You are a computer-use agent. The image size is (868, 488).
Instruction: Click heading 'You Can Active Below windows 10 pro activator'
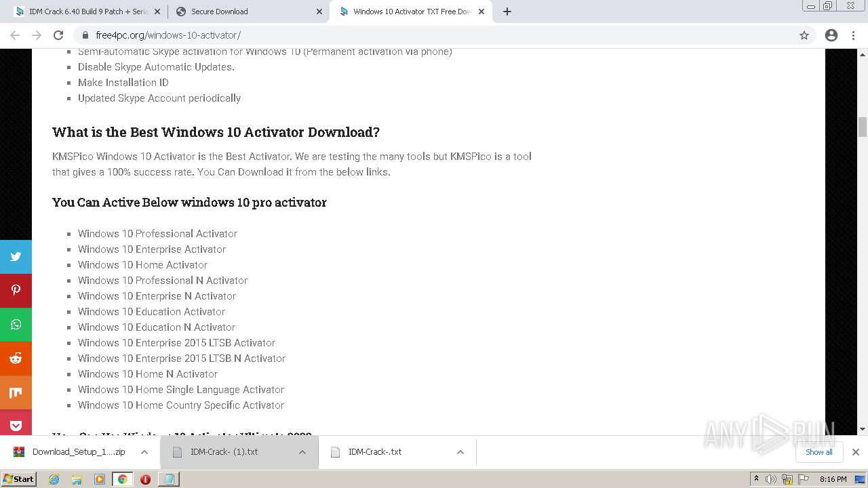pos(189,203)
